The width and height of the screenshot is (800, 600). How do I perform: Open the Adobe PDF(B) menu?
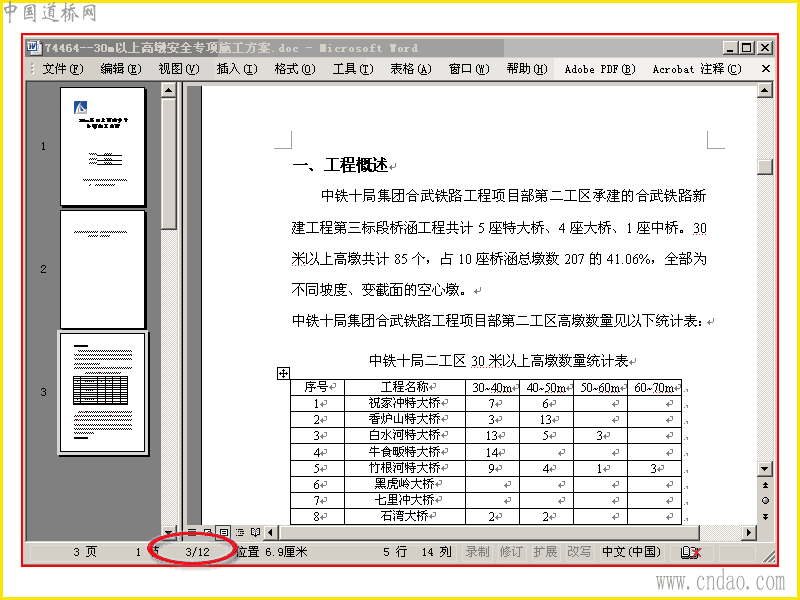599,69
